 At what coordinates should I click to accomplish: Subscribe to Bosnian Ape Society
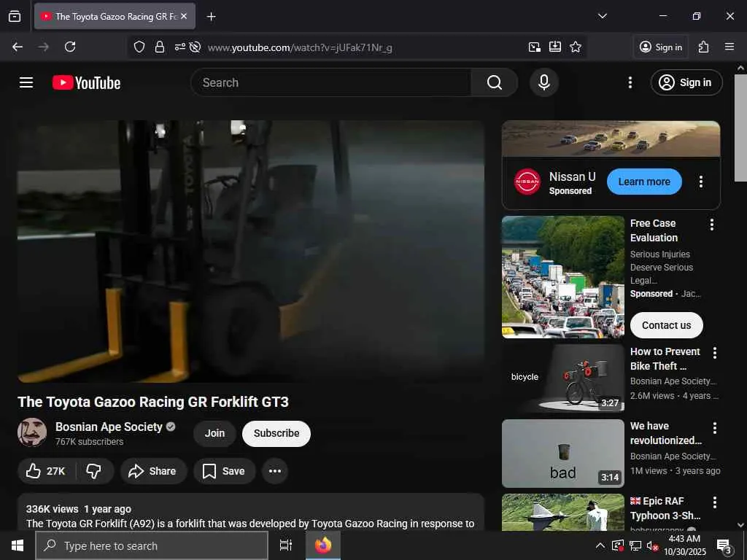tap(276, 433)
